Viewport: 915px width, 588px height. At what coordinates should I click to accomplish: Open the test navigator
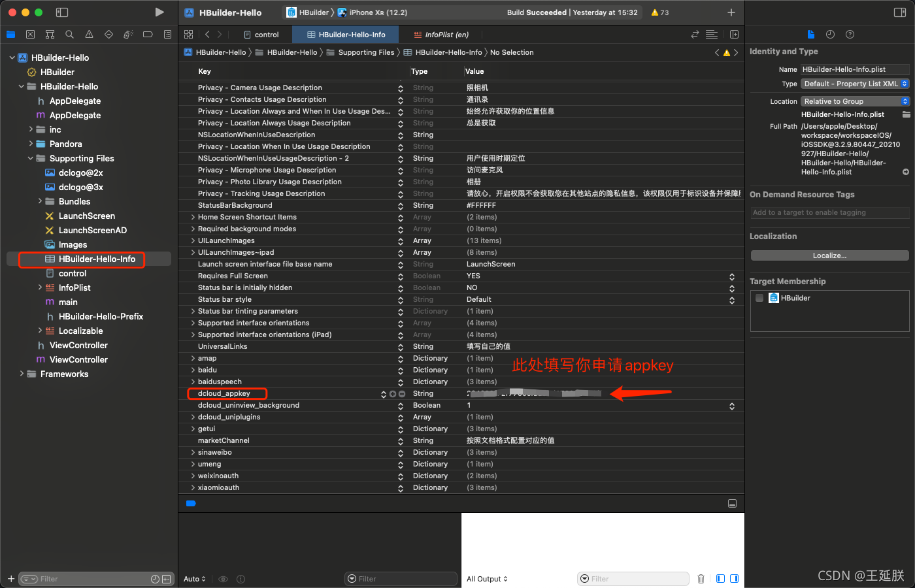108,35
